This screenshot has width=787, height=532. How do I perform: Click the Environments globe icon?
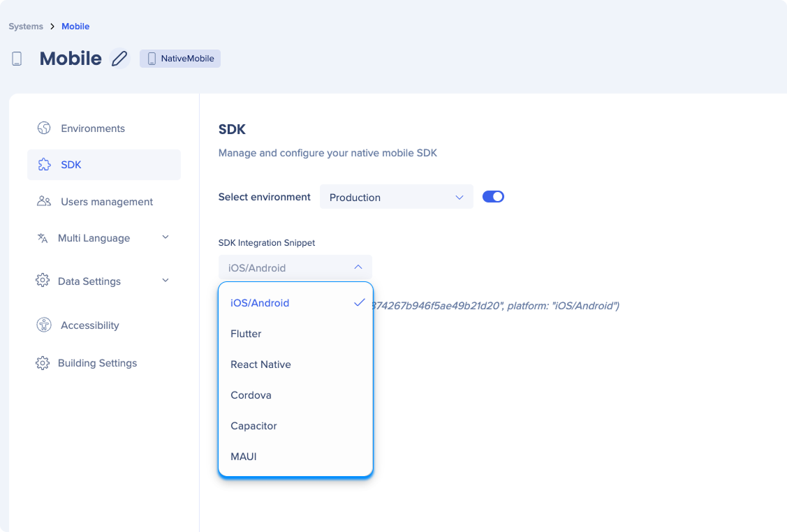pyautogui.click(x=44, y=128)
